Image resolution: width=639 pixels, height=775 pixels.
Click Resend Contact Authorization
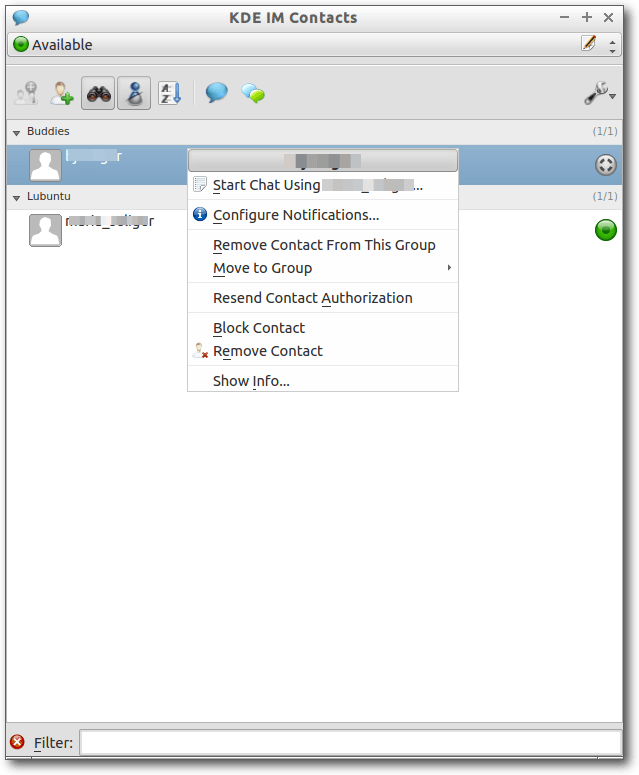point(312,298)
